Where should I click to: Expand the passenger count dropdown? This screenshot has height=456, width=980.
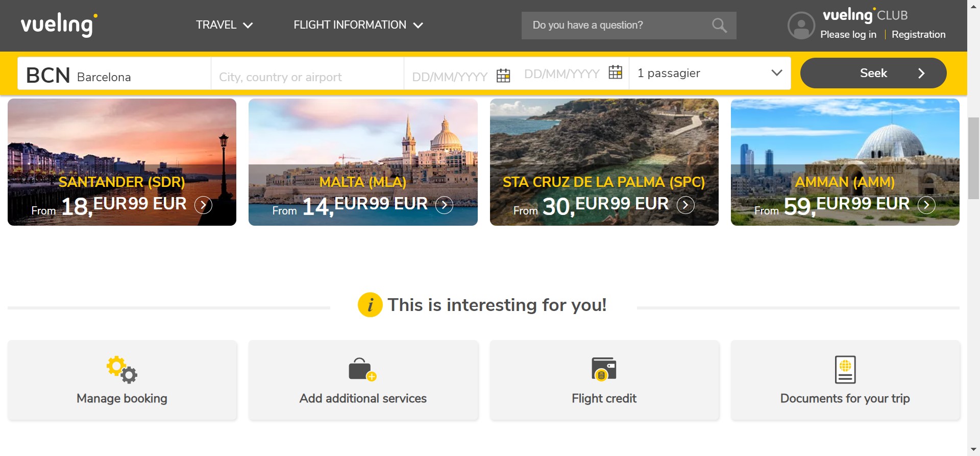click(776, 73)
